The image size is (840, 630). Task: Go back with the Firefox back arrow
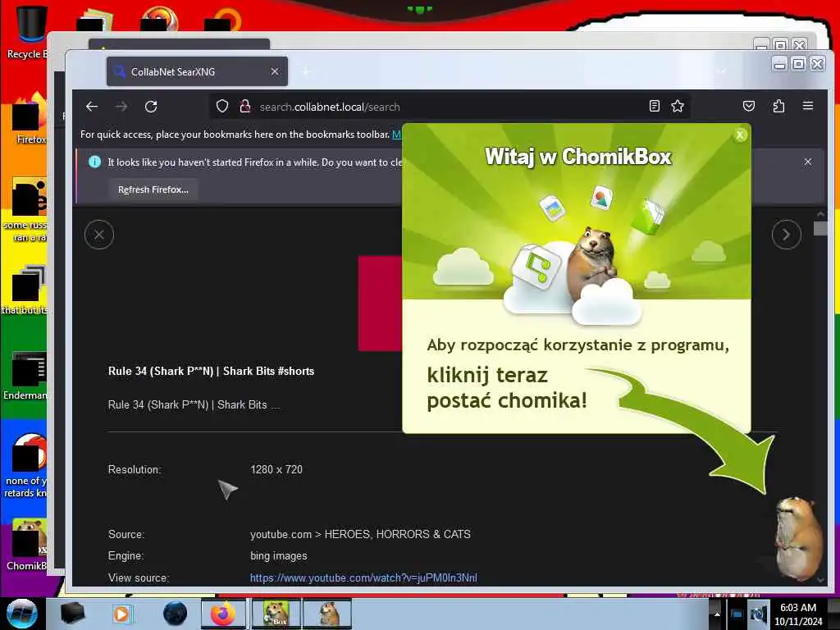92,107
